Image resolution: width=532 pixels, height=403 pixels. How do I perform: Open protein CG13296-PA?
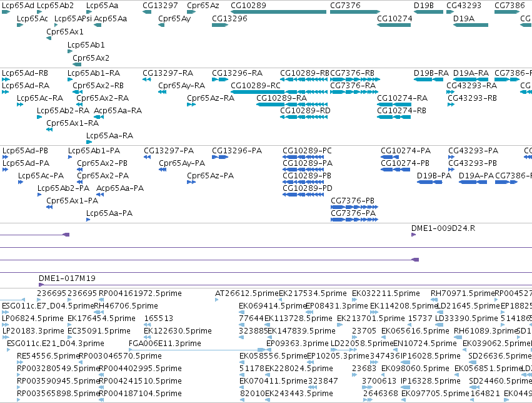[237, 151]
